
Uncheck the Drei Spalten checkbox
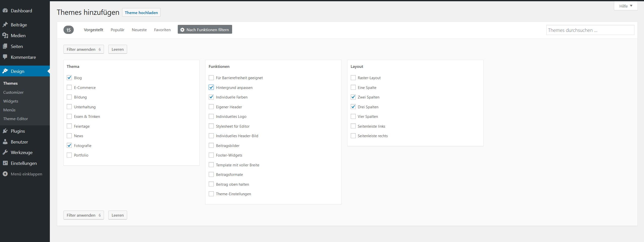pyautogui.click(x=353, y=107)
